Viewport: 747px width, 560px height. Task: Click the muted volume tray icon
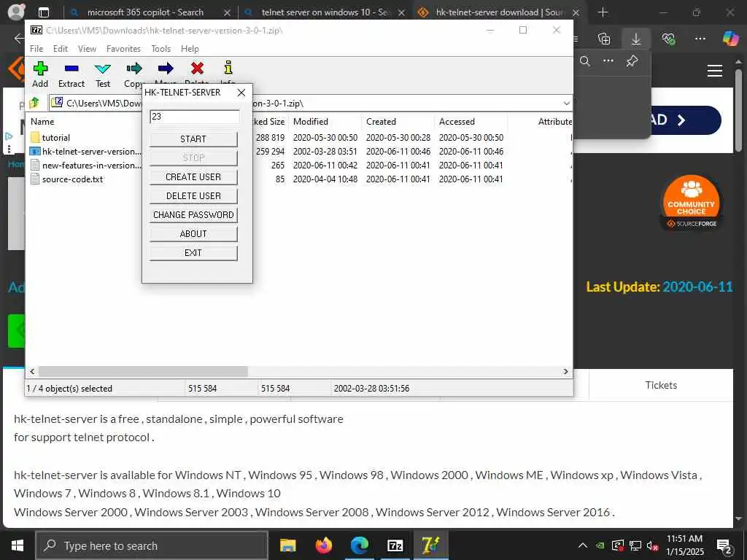pos(652,545)
